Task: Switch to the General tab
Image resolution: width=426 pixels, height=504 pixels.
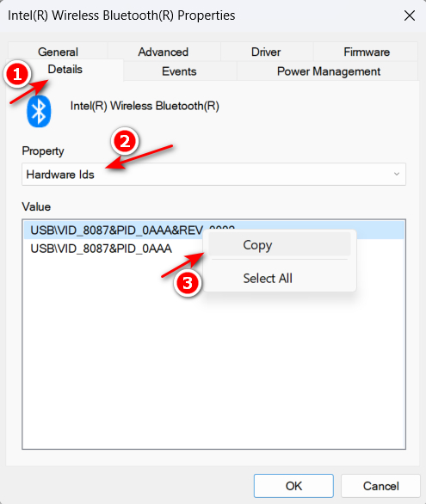Action: (x=58, y=52)
